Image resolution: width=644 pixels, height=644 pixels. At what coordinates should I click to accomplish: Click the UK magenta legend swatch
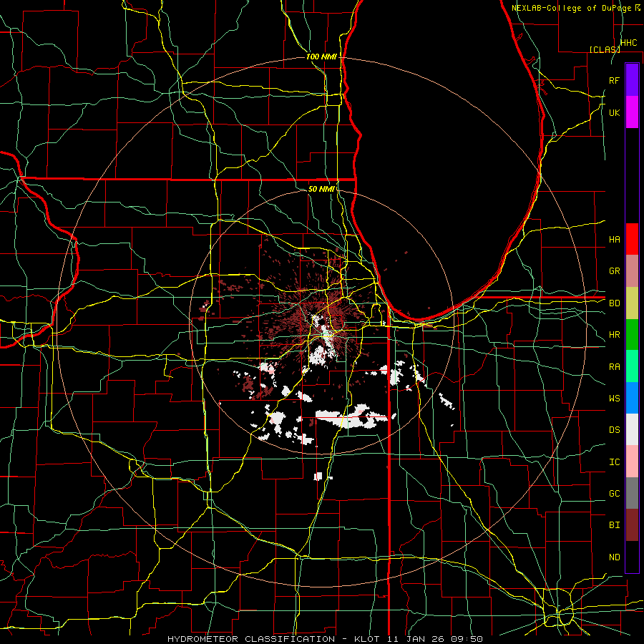coord(632,112)
